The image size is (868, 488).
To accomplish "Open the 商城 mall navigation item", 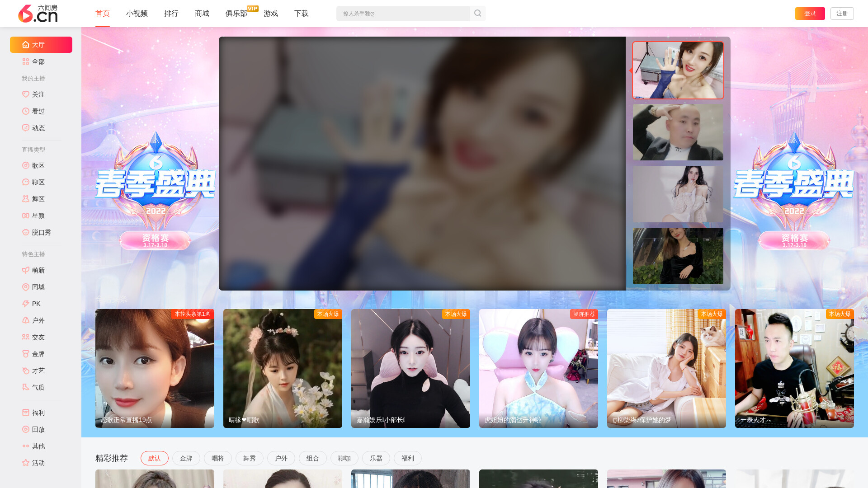I will 202,14.
